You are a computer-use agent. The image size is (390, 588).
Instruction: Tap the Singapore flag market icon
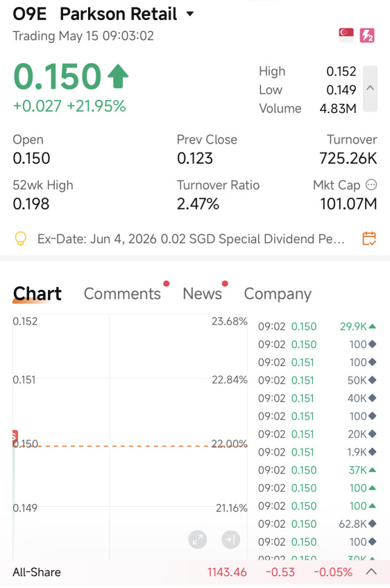pos(346,35)
